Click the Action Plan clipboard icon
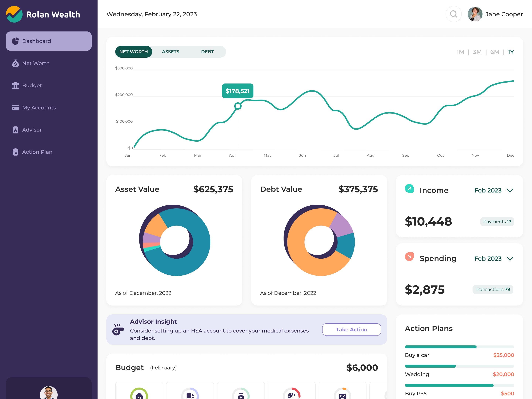This screenshot has width=532, height=399. tap(15, 152)
